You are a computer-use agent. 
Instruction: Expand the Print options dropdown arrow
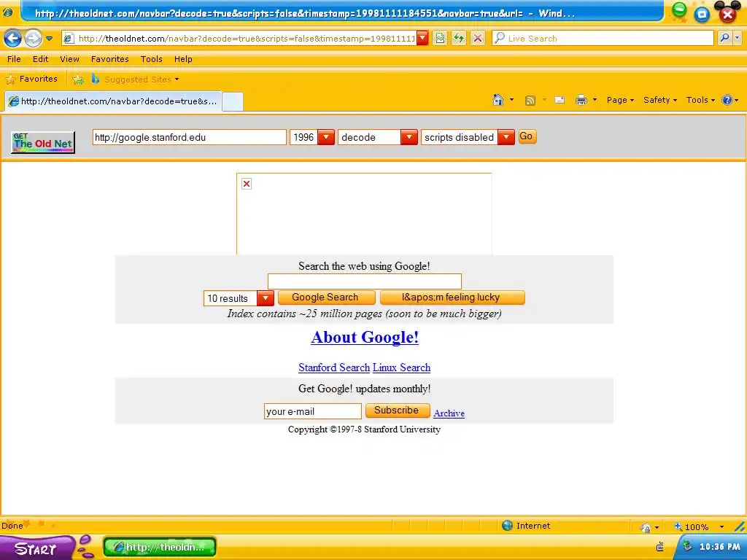click(x=595, y=100)
